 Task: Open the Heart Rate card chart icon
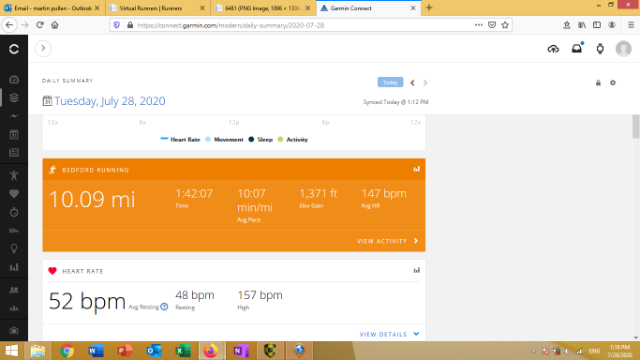[416, 270]
